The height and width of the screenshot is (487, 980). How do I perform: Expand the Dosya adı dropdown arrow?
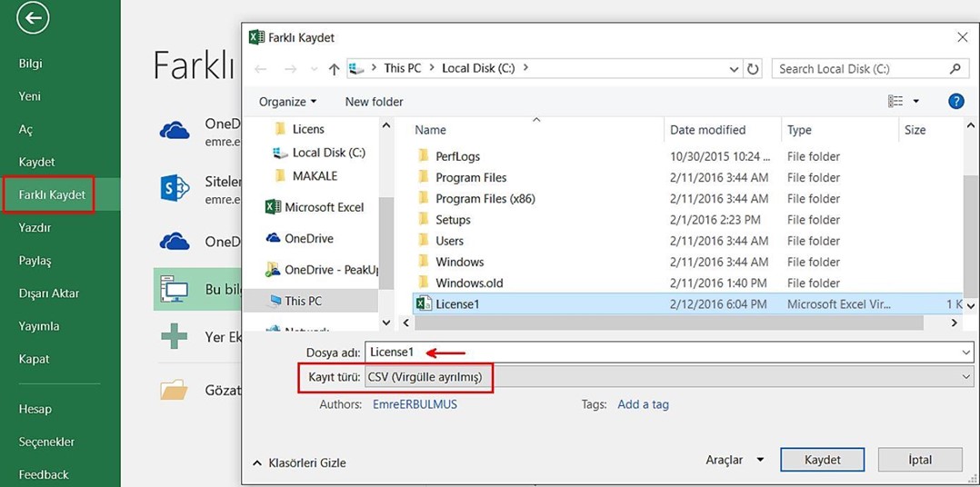967,353
